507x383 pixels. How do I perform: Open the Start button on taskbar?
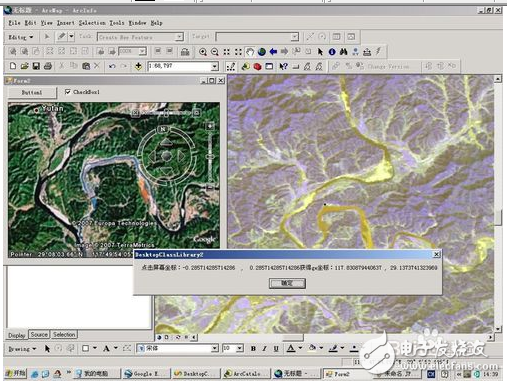[15, 374]
